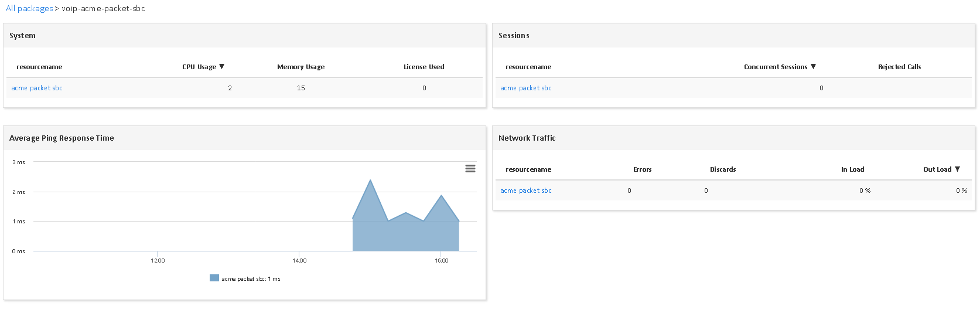This screenshot has width=980, height=330.
Task: Open acme packet sbc in Sessions table
Action: tap(525, 88)
